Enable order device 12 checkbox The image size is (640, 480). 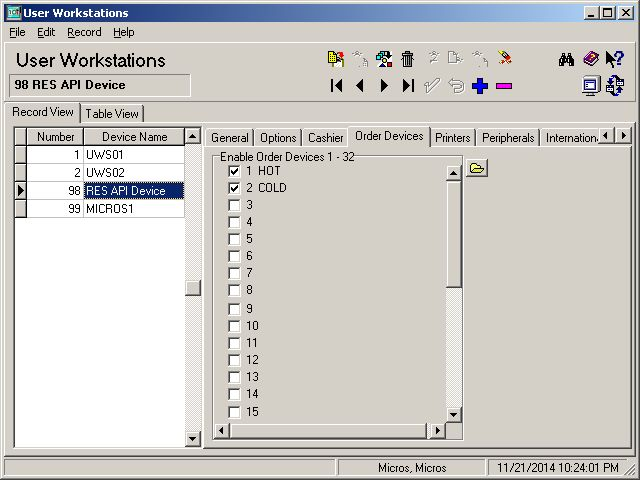point(234,360)
